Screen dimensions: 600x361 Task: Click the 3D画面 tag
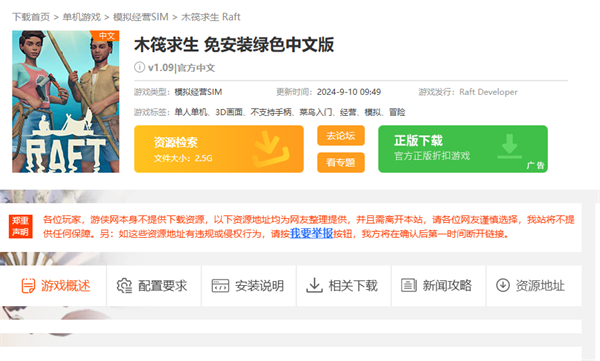click(229, 112)
